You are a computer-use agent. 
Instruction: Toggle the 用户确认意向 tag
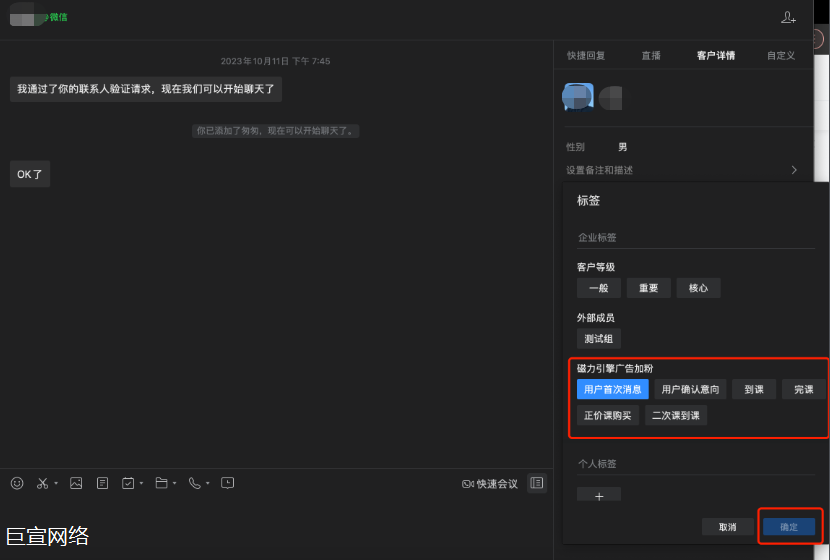coord(690,390)
